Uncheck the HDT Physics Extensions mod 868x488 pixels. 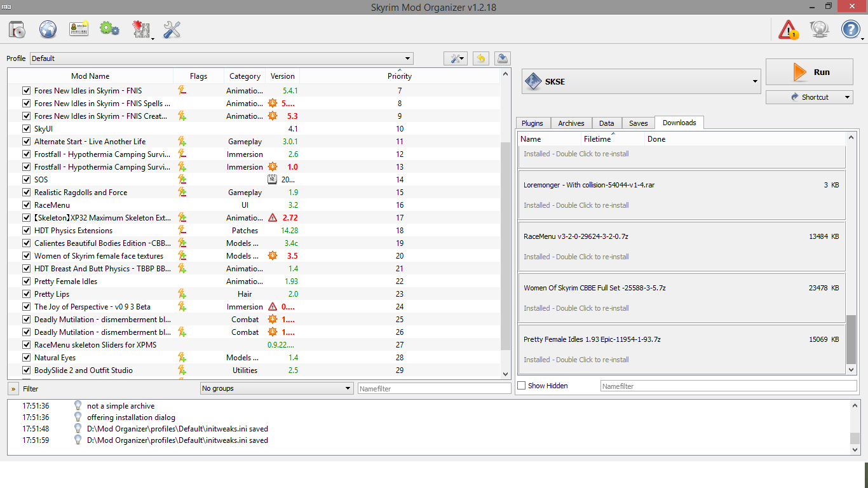point(26,231)
